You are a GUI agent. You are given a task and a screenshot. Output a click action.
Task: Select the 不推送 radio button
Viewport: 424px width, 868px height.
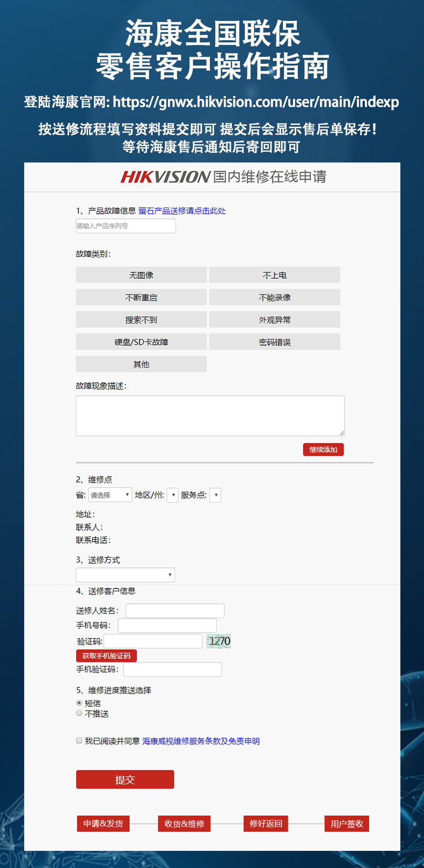coord(79,714)
